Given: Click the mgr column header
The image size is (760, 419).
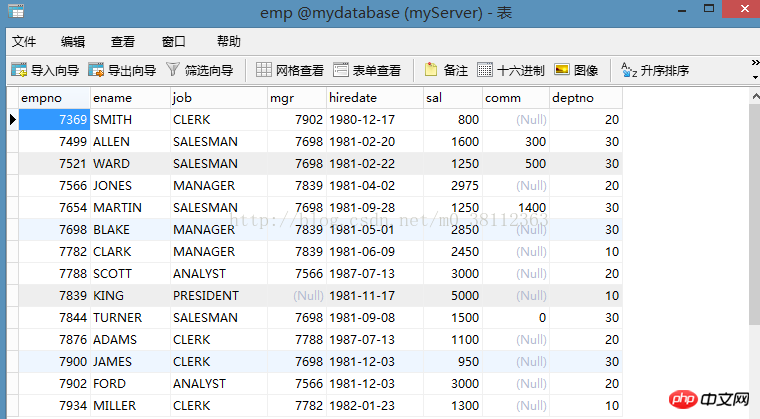Looking at the screenshot, I should (x=297, y=98).
